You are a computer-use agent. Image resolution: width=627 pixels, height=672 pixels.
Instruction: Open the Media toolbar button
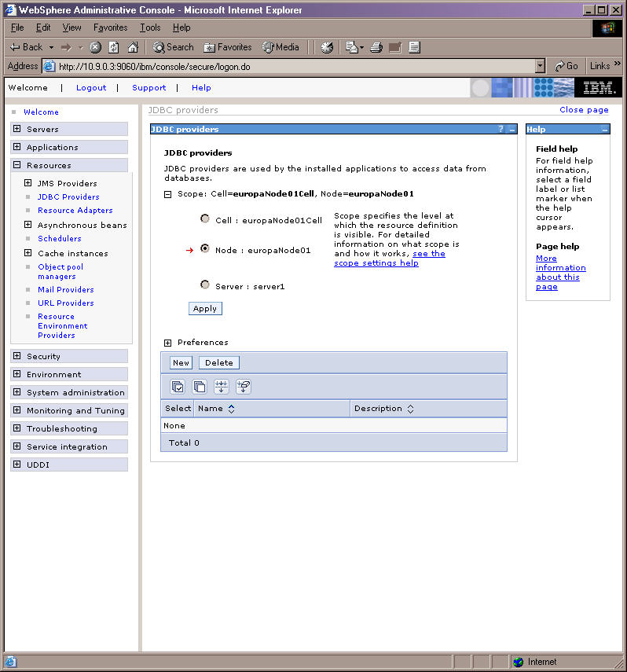point(280,47)
